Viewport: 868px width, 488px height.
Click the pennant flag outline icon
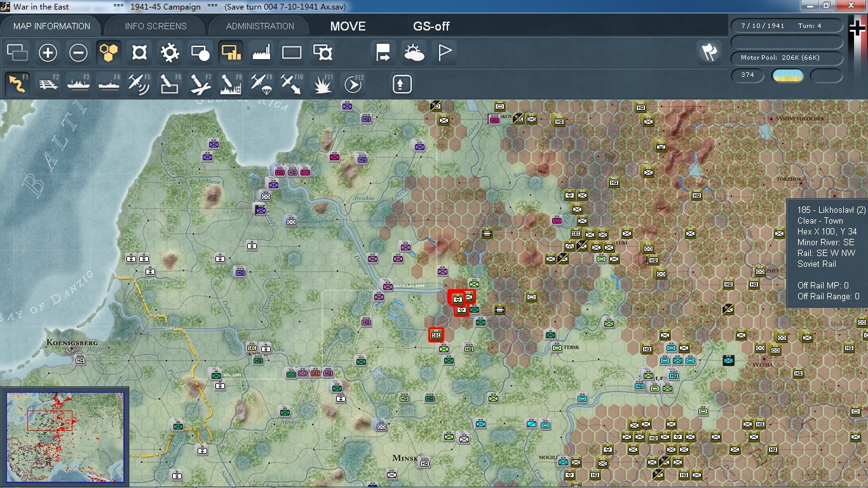click(x=444, y=53)
